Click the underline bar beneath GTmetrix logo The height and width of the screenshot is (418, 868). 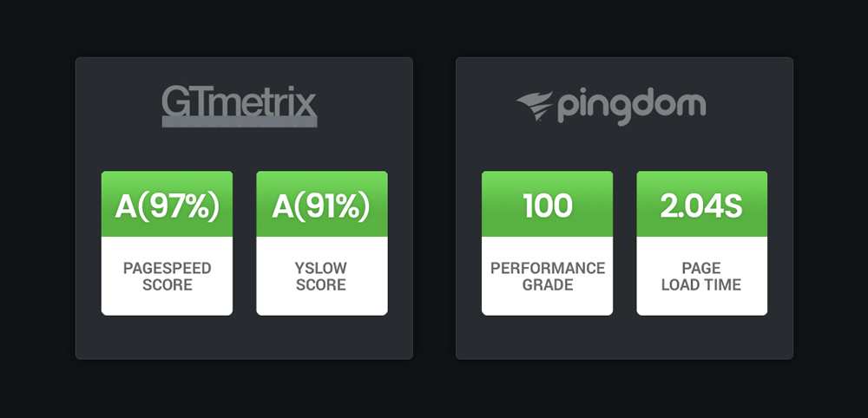(240, 123)
